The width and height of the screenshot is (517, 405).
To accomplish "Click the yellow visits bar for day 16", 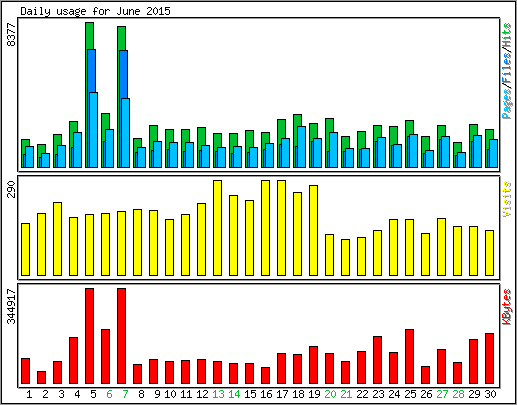I will click(x=265, y=228).
